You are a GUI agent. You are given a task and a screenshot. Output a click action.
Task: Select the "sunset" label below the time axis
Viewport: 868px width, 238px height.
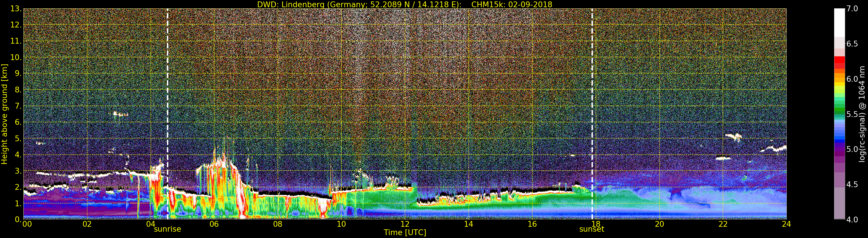click(x=592, y=229)
